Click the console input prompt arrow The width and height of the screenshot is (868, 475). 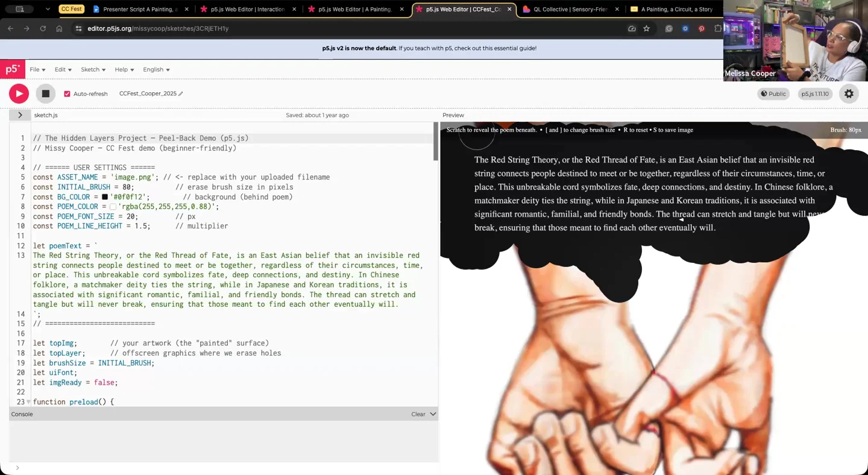(x=17, y=468)
